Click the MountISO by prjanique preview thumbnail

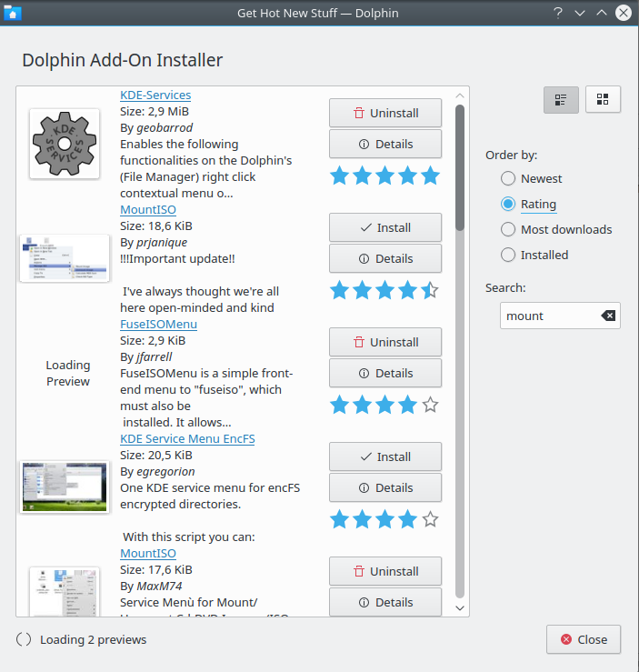pyautogui.click(x=65, y=258)
